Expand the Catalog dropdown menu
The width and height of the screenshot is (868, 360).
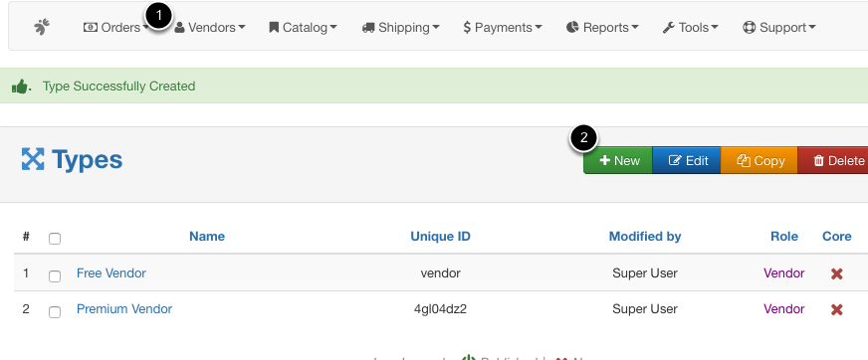pyautogui.click(x=303, y=27)
